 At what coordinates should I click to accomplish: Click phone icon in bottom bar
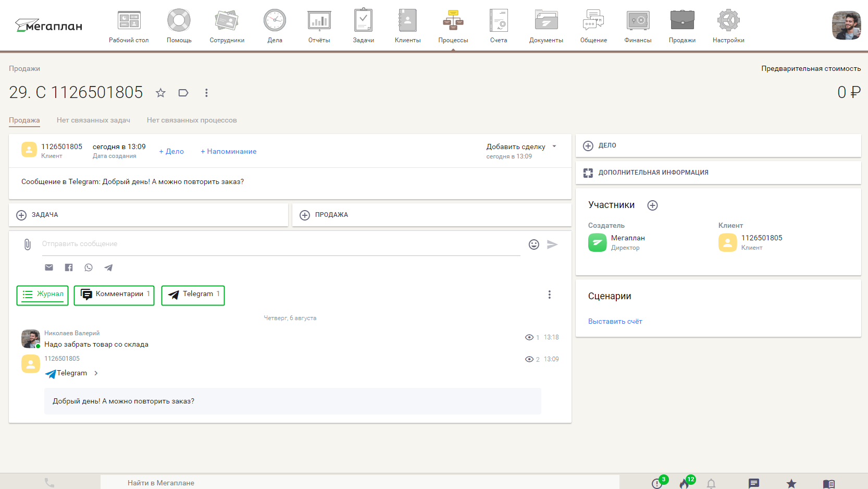tap(49, 483)
